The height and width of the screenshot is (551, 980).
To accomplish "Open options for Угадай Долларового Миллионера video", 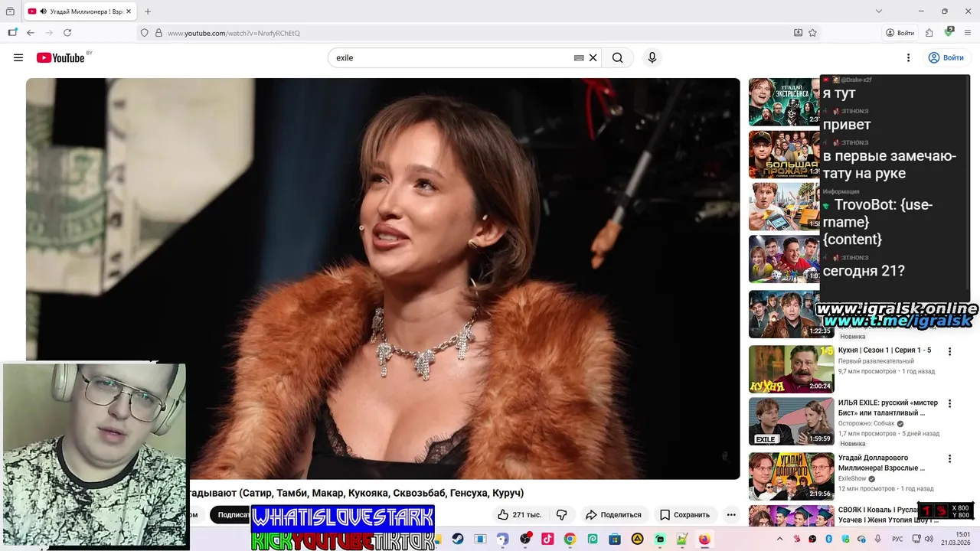I will (x=950, y=458).
